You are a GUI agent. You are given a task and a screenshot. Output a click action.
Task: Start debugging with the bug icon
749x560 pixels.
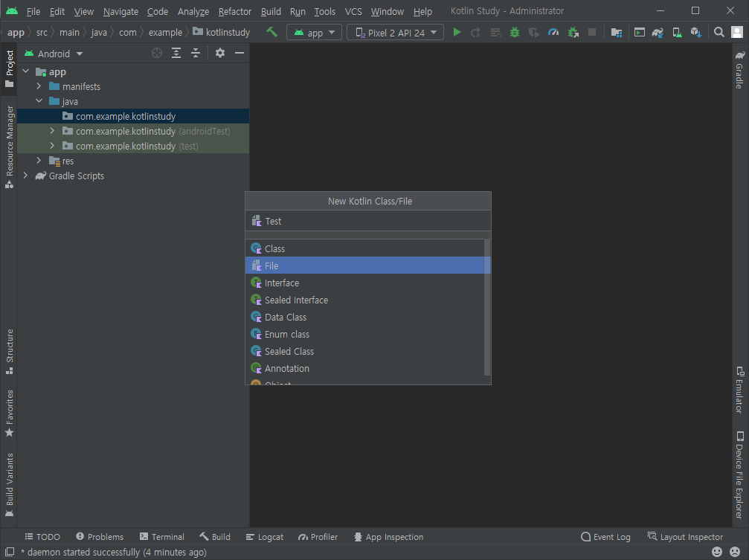click(515, 32)
